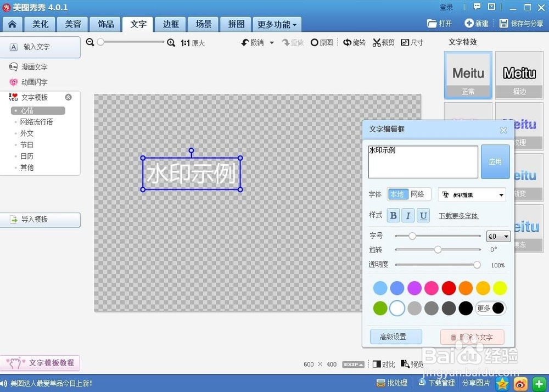Screen dimensions: 549x392
Task: Click 登录 to sign in
Action: tap(446, 7)
